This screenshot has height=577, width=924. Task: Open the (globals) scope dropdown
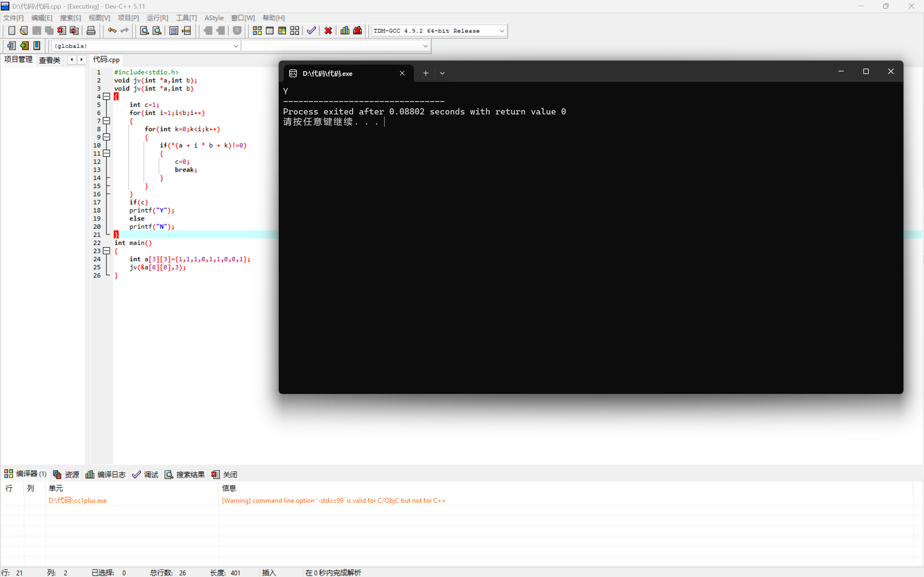pyautogui.click(x=236, y=46)
